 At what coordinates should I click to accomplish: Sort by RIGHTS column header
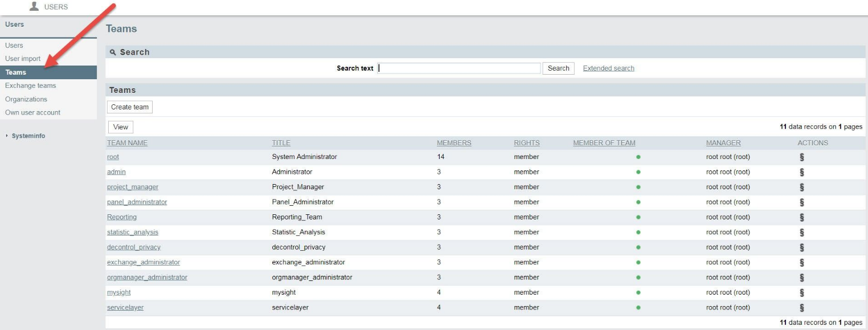527,143
